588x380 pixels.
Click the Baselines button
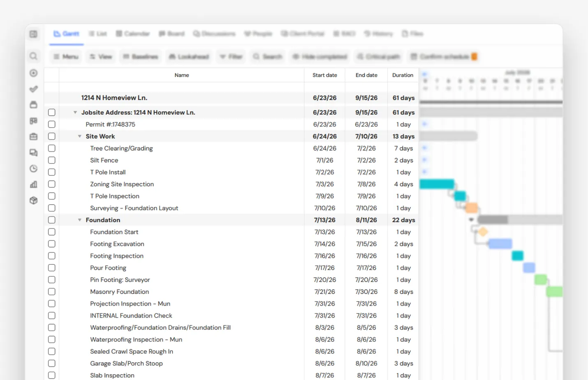pyautogui.click(x=141, y=57)
